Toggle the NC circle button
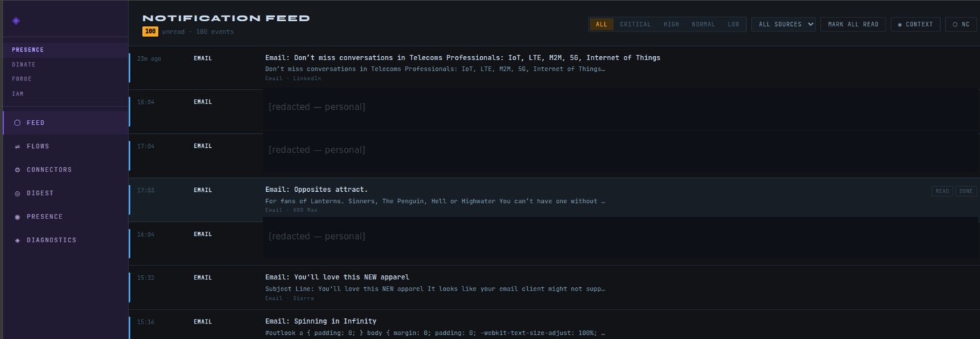 (961, 25)
